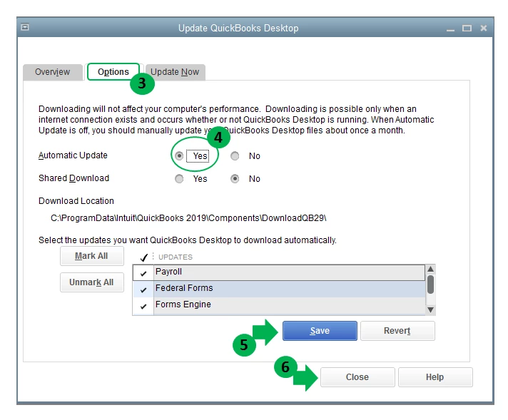This screenshot has width=508, height=420.
Task: Open the window system menu icon
Action: [x=25, y=27]
